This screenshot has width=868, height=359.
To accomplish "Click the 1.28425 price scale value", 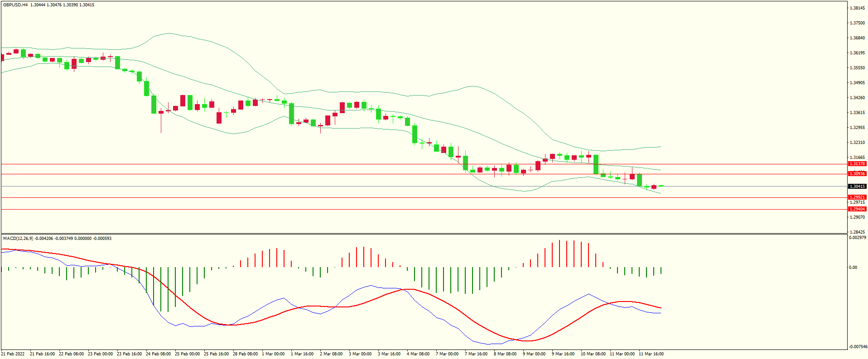I will pyautogui.click(x=857, y=232).
